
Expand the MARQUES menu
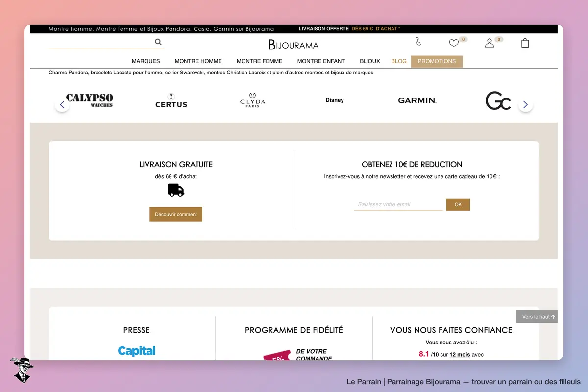(x=146, y=61)
